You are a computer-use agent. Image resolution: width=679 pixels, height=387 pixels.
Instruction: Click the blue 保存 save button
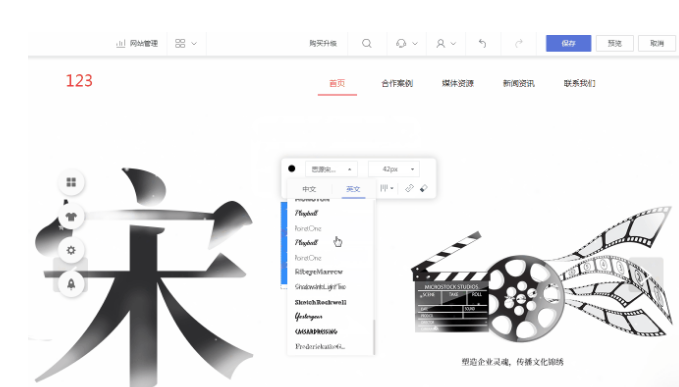[x=568, y=43]
